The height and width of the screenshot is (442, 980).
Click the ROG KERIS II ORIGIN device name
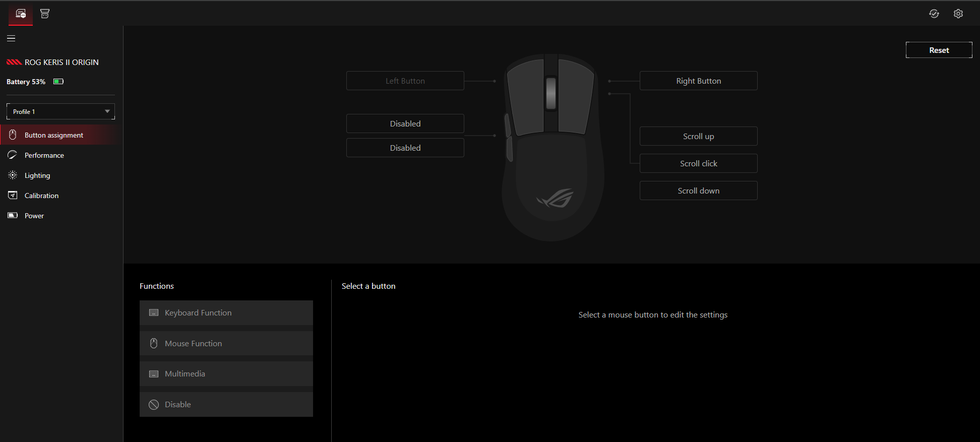click(x=62, y=62)
